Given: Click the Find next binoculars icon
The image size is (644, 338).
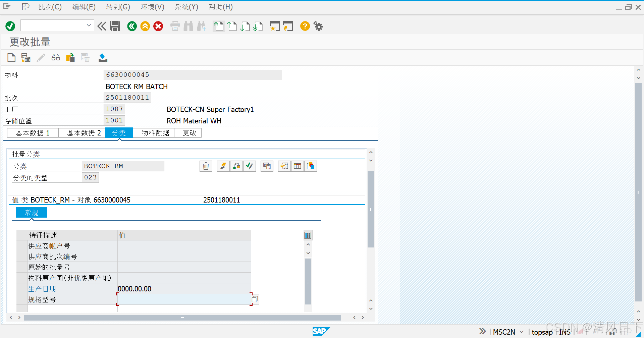Looking at the screenshot, I should tap(202, 26).
